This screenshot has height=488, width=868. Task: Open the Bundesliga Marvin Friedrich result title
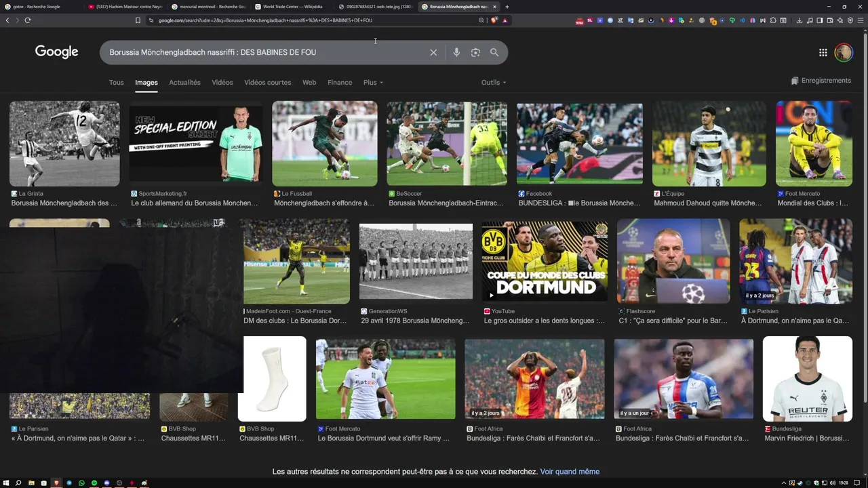[807, 439]
